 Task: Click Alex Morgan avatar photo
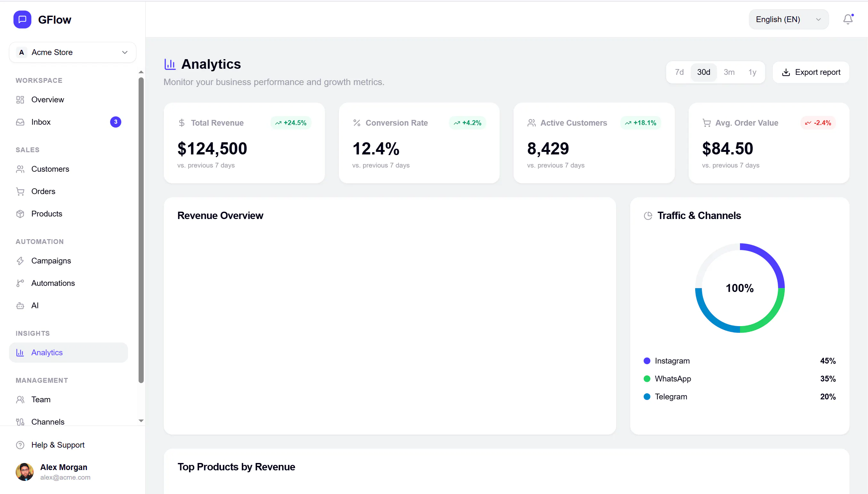(24, 472)
